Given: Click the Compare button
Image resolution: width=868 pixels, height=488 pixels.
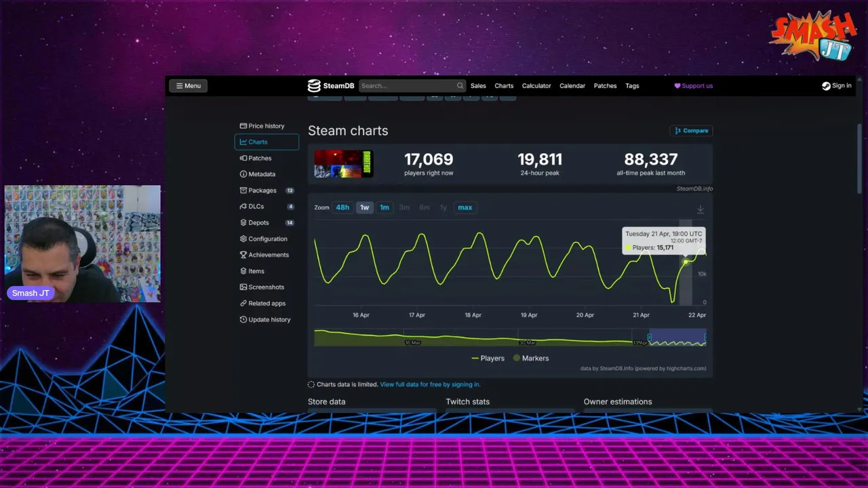Looking at the screenshot, I should coord(691,131).
